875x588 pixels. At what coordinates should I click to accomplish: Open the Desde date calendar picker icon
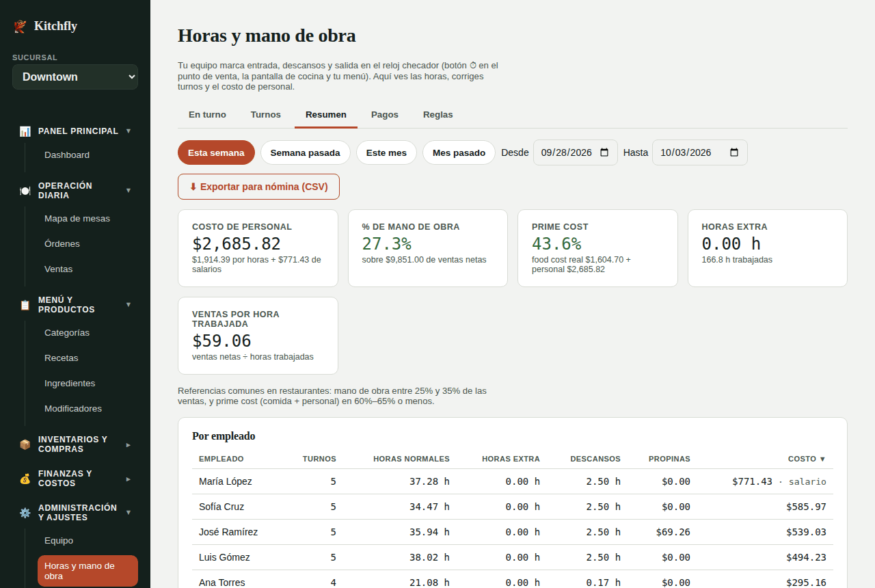[x=604, y=152]
